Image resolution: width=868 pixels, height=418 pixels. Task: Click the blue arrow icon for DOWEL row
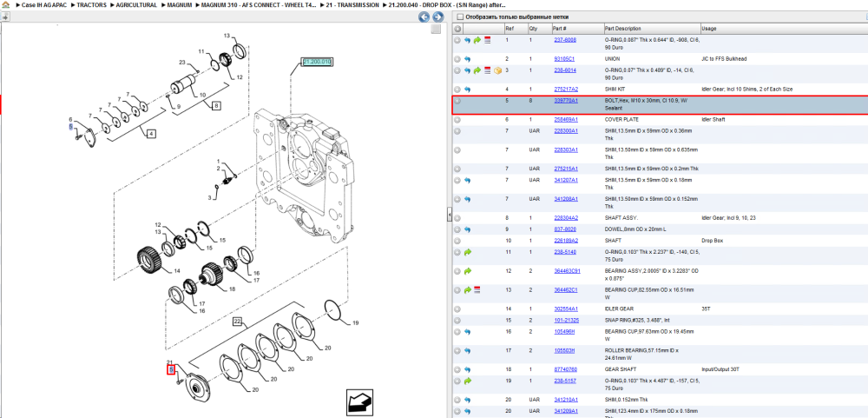tap(467, 229)
